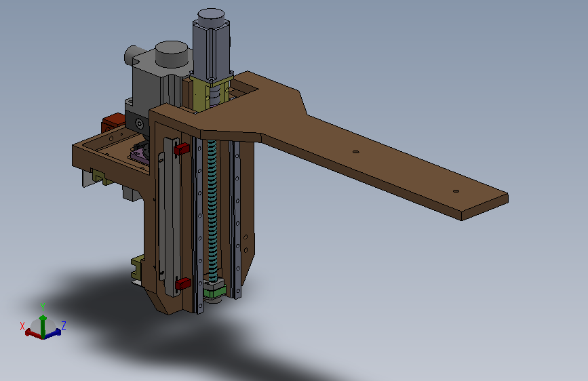Select the hole near the arm's far end

tap(456, 191)
